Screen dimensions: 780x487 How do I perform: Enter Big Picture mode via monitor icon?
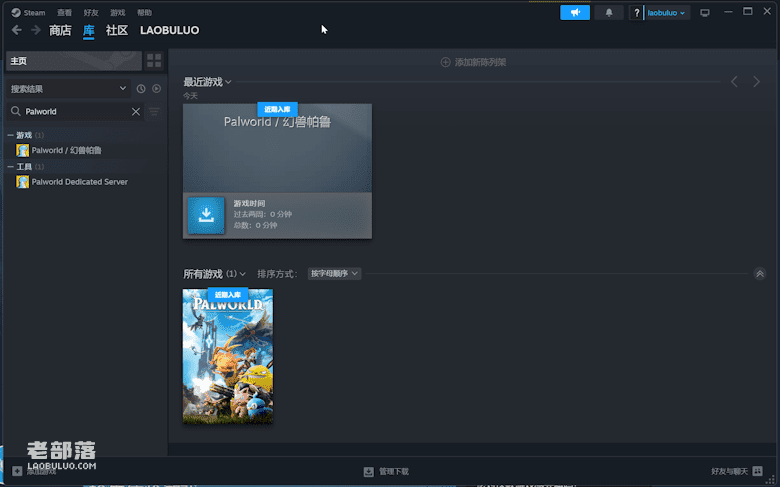point(704,13)
